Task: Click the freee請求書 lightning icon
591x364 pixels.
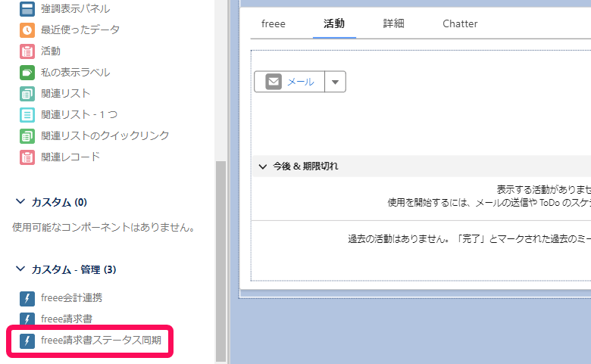Action: pyautogui.click(x=27, y=319)
